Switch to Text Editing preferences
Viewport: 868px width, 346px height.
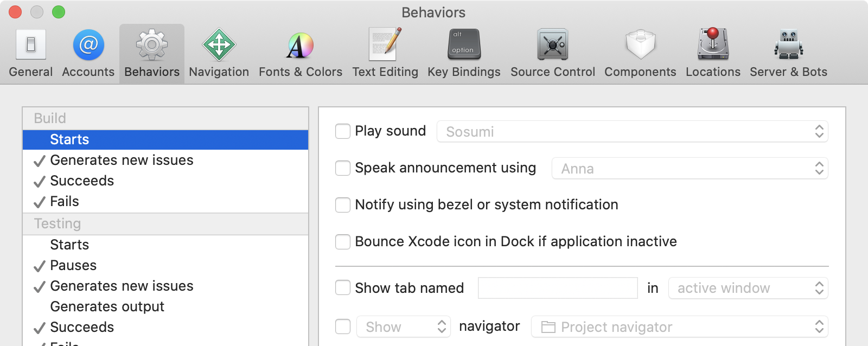tap(385, 53)
